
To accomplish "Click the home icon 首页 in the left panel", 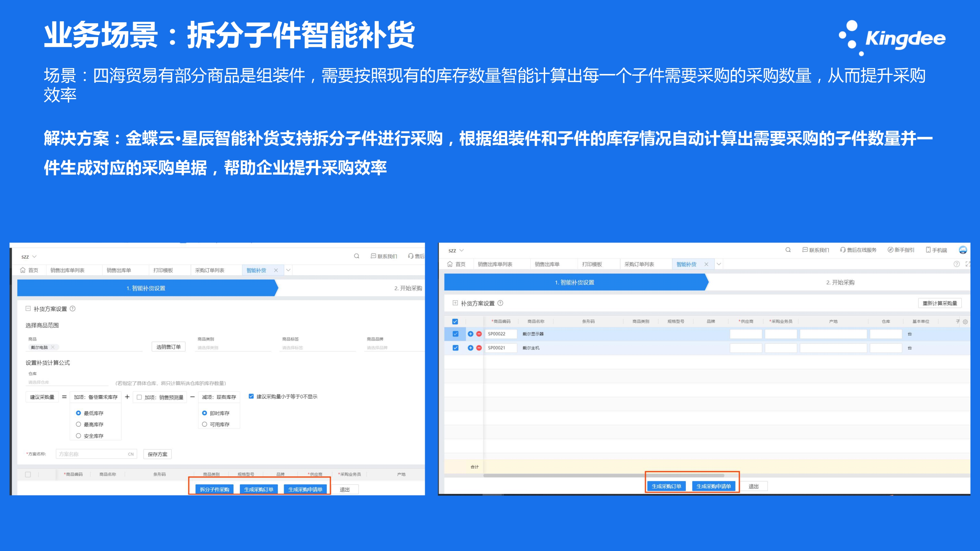I will point(23,270).
